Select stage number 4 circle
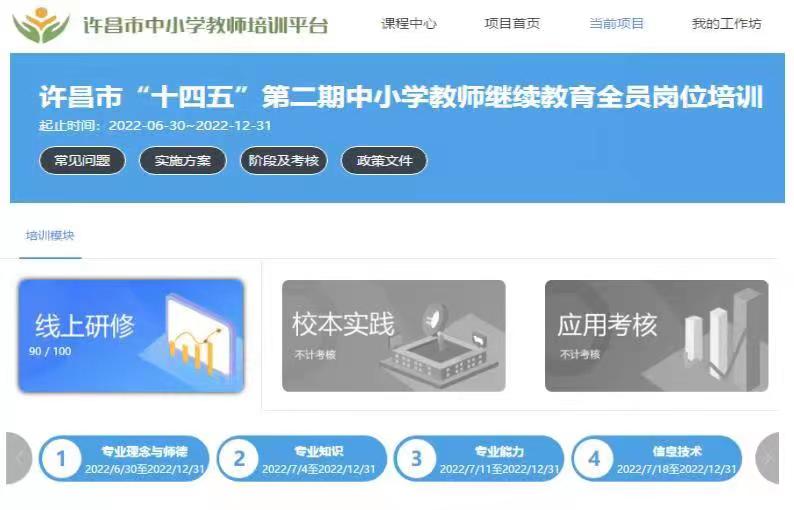 (594, 459)
